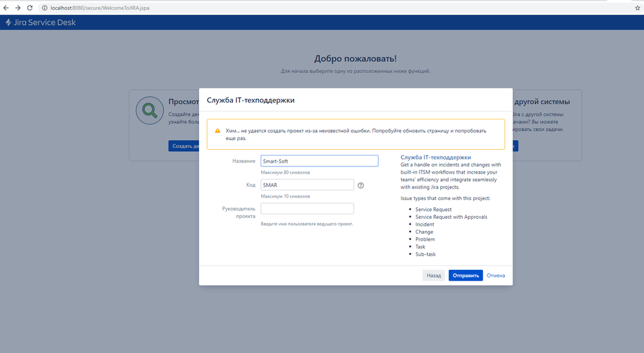The height and width of the screenshot is (353, 644).
Task: Bookmark this page with the star icon
Action: coord(638,8)
